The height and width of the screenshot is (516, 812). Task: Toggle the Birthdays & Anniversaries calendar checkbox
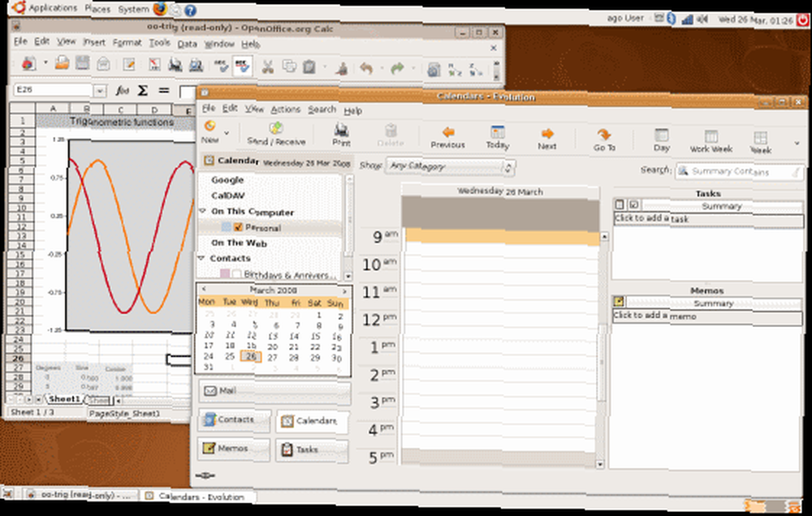point(237,273)
